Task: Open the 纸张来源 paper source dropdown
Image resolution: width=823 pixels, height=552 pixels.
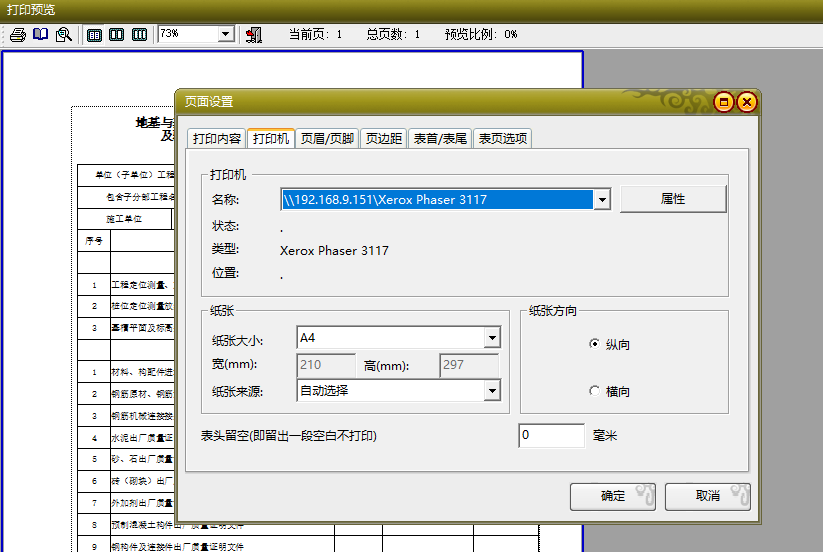Action: click(491, 391)
